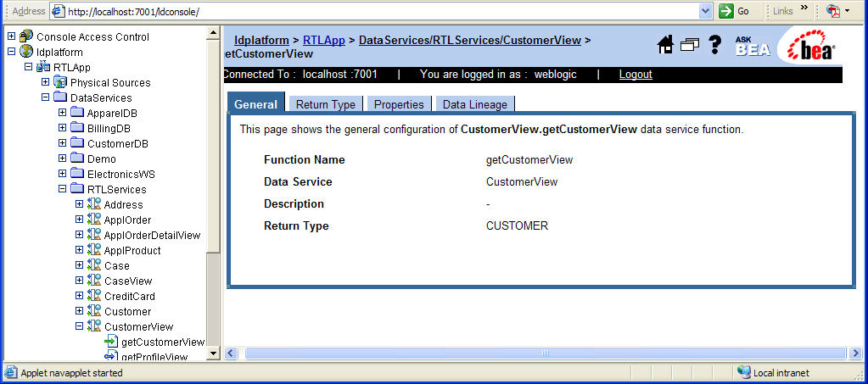Viewport: 868px width, 384px height.
Task: Click the CUSTOMER return type value
Action: point(517,225)
